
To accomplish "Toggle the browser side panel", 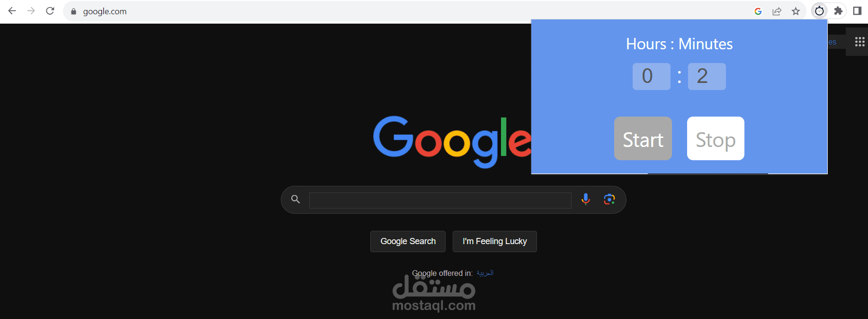I will (858, 11).
